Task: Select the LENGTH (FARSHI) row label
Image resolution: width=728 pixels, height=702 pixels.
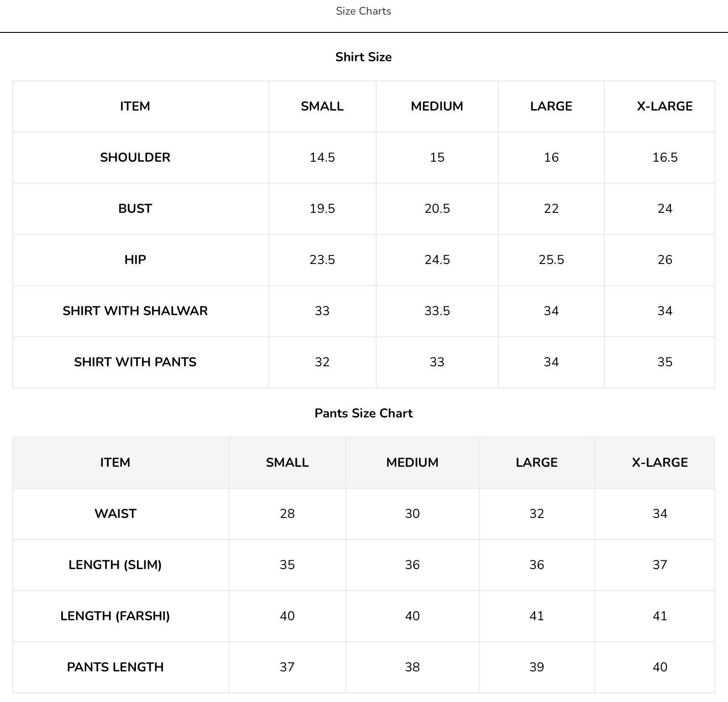Action: pos(115,616)
